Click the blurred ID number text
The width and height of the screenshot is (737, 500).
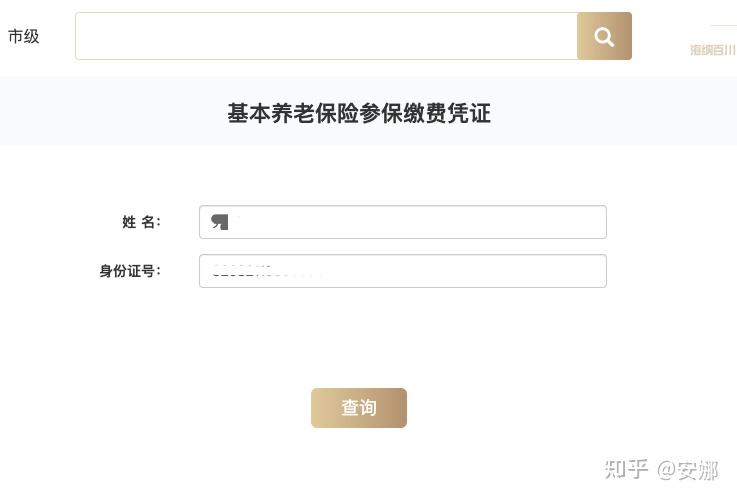click(x=265, y=271)
